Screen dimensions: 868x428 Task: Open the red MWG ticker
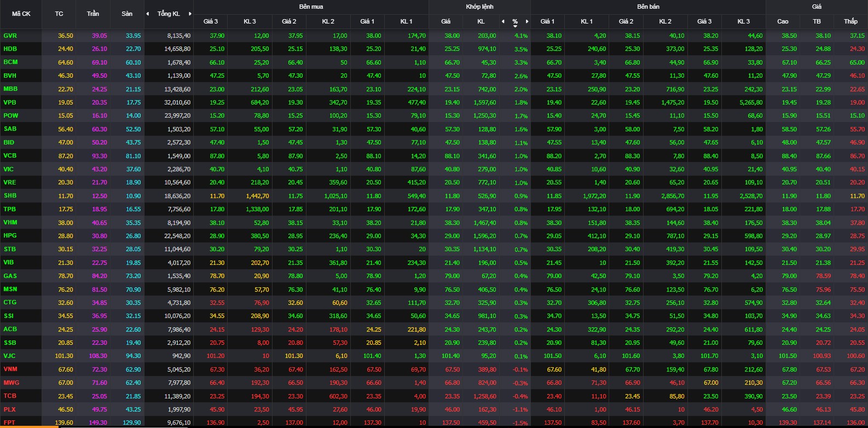coord(11,383)
